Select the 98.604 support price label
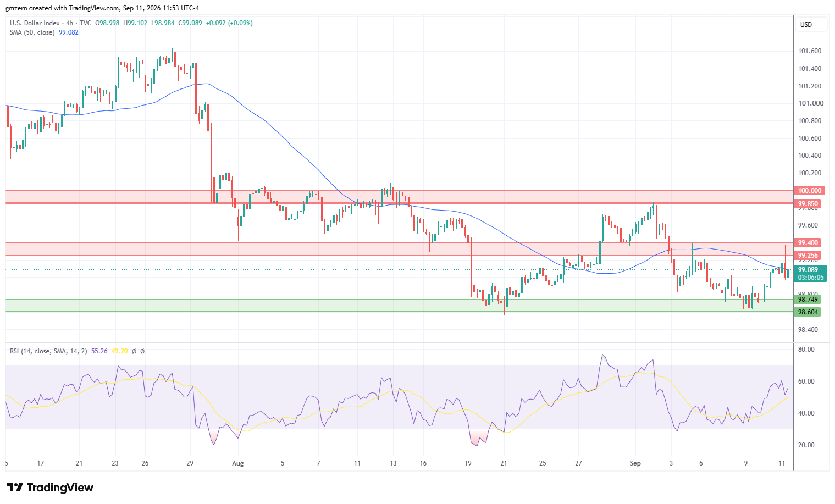This screenshot has height=504, width=835. point(808,312)
